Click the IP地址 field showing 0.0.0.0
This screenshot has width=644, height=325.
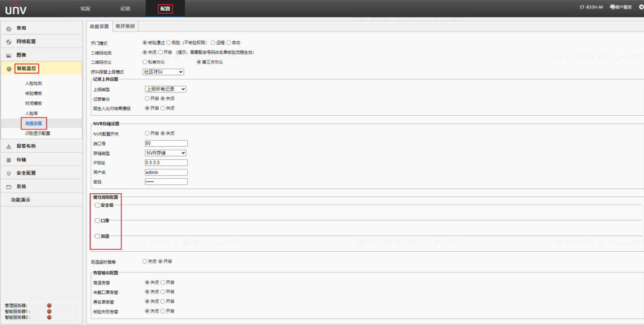166,163
